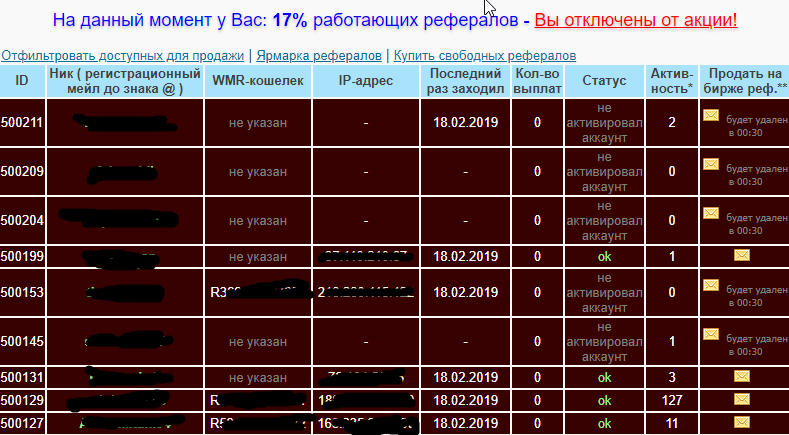Image resolution: width=789 pixels, height=435 pixels.
Task: Open 'Отфильтровать доступных для продажи' link
Action: pyautogui.click(x=122, y=56)
